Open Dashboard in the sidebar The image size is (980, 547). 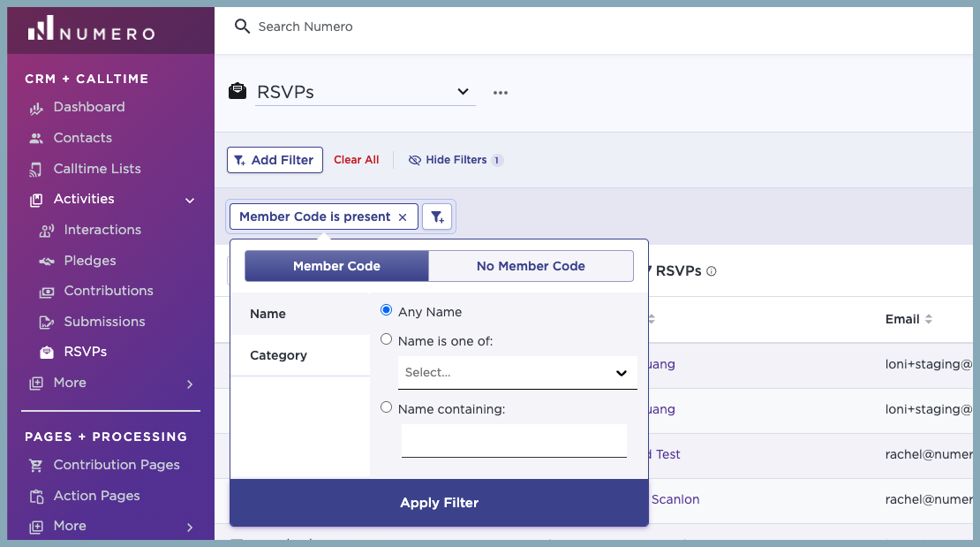tap(89, 107)
